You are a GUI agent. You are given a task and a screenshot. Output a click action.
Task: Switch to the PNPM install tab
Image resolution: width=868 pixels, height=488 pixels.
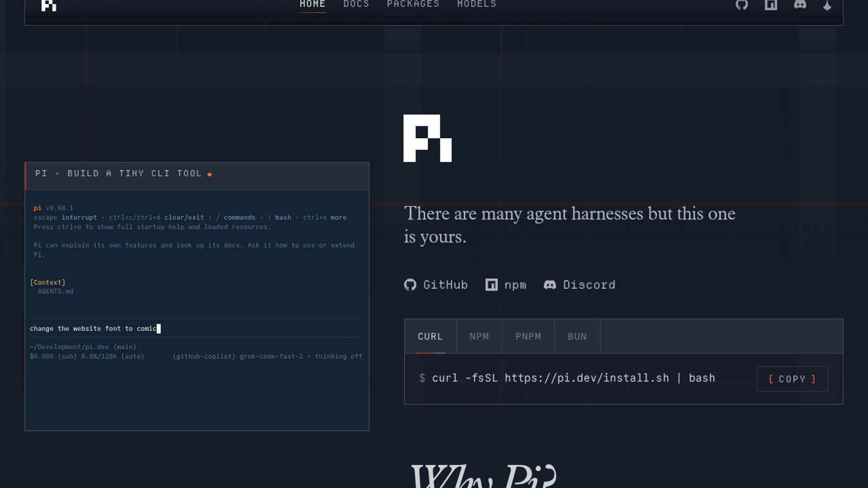[x=528, y=337]
